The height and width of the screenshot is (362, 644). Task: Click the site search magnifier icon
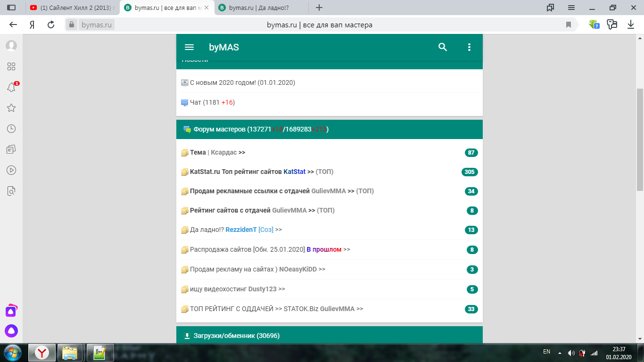click(443, 47)
